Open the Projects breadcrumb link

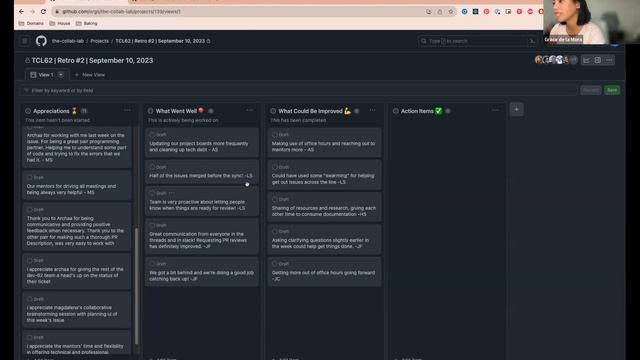[x=99, y=41]
